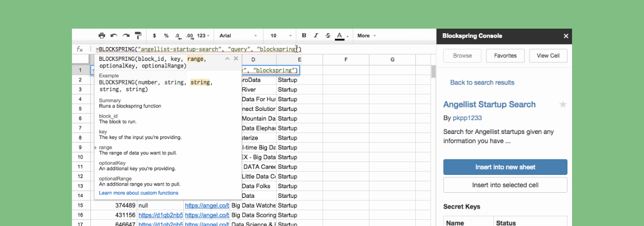
Task: Open the font size 10 dropdown
Action: 281,36
